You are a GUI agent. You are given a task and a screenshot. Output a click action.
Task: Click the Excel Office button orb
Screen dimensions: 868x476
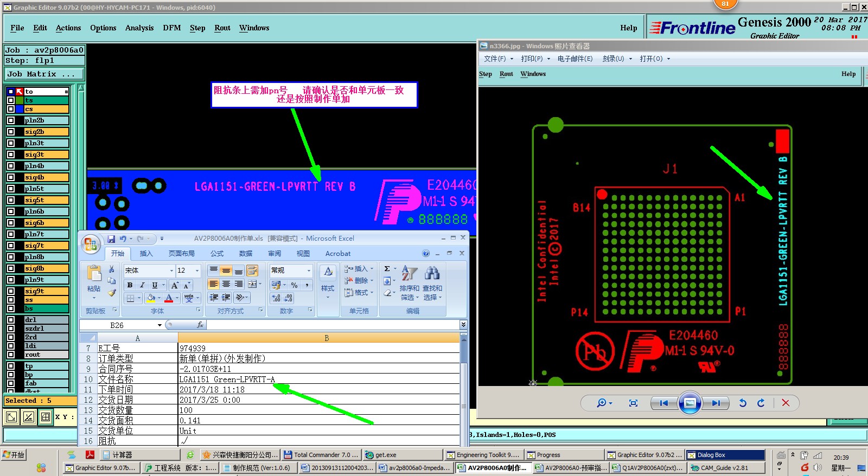point(91,244)
